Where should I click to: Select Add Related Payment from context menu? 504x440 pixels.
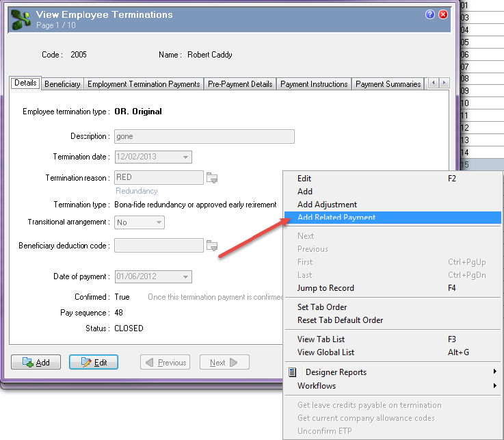(336, 218)
